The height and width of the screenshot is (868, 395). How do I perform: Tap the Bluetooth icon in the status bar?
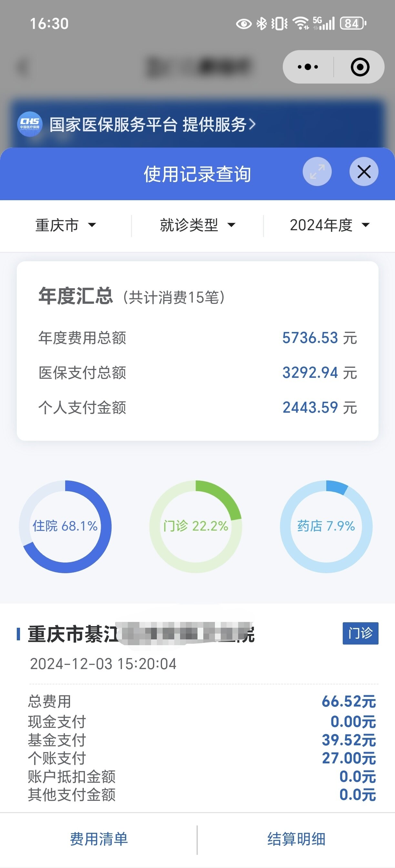click(261, 24)
